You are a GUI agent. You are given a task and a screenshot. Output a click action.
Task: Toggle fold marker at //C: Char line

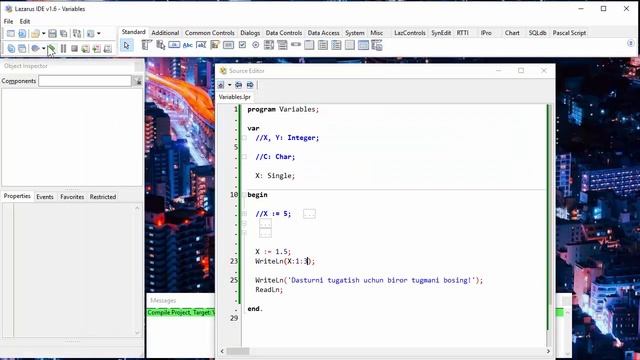click(244, 157)
